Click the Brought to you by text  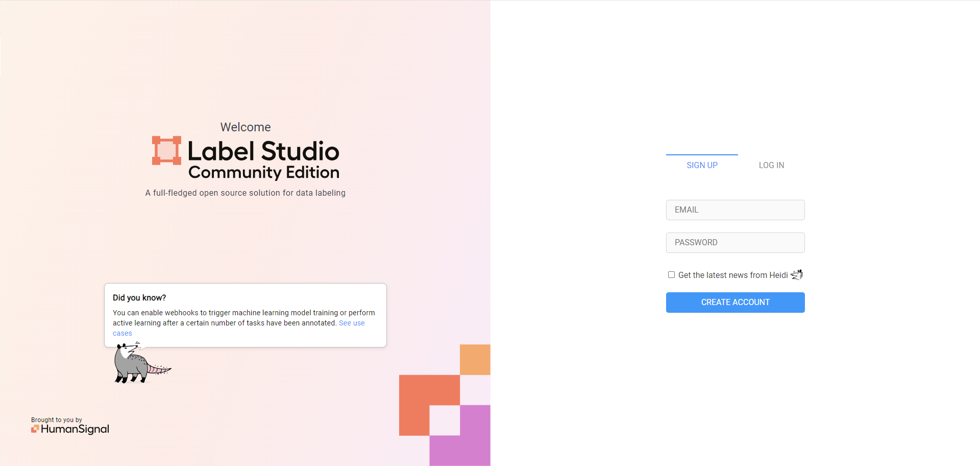[57, 420]
